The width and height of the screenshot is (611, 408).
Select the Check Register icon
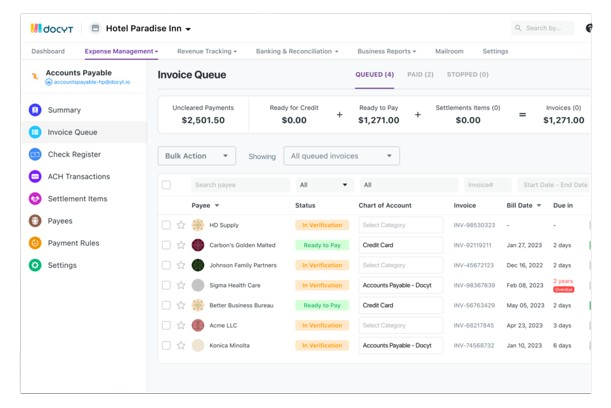[x=35, y=155]
